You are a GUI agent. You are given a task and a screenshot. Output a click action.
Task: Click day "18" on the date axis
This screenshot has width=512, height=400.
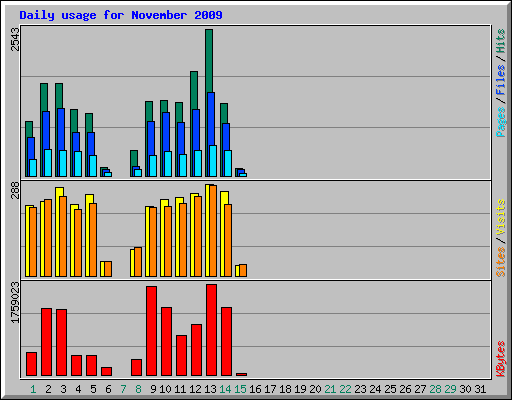[285, 389]
